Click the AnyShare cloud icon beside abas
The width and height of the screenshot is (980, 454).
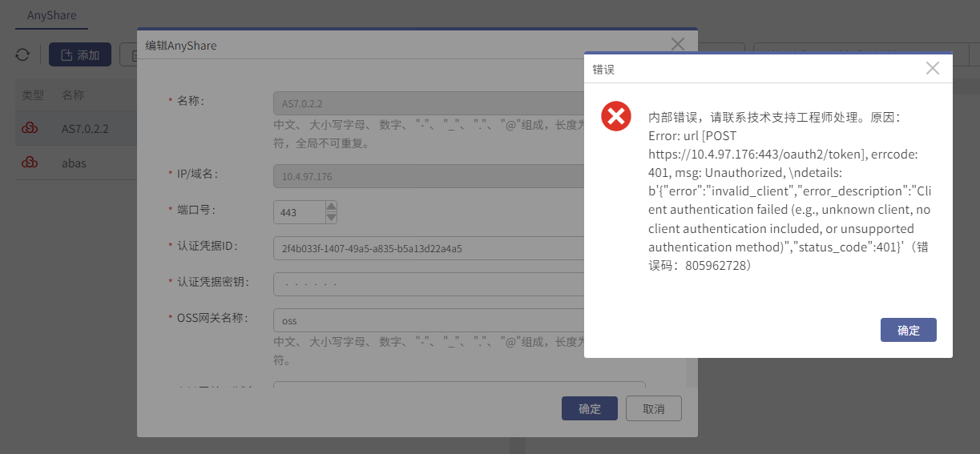30,163
